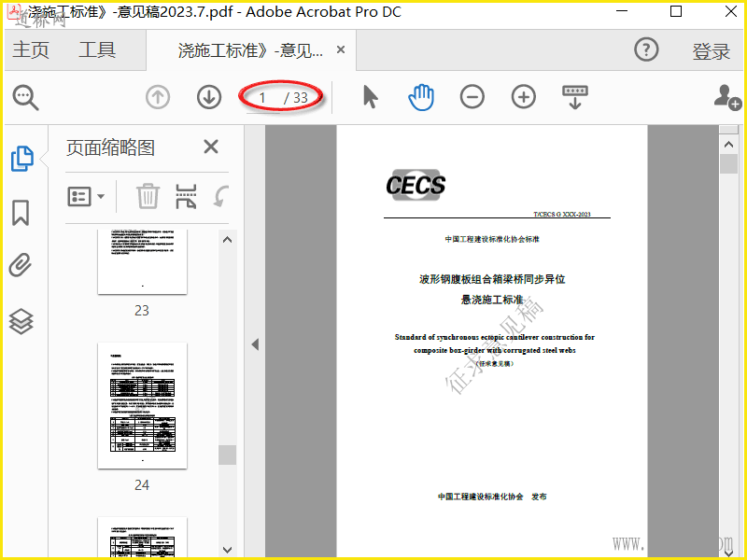Open the bookmarks panel
Viewport: 747px width, 560px height.
(x=21, y=213)
